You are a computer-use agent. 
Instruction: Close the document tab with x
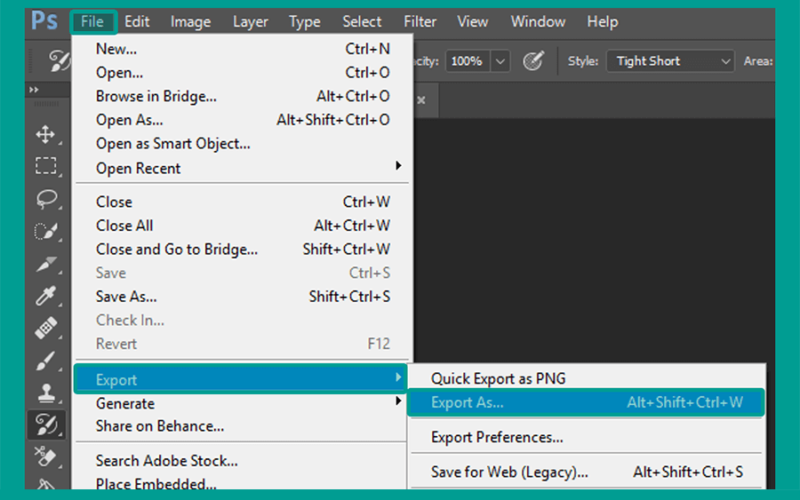(421, 100)
